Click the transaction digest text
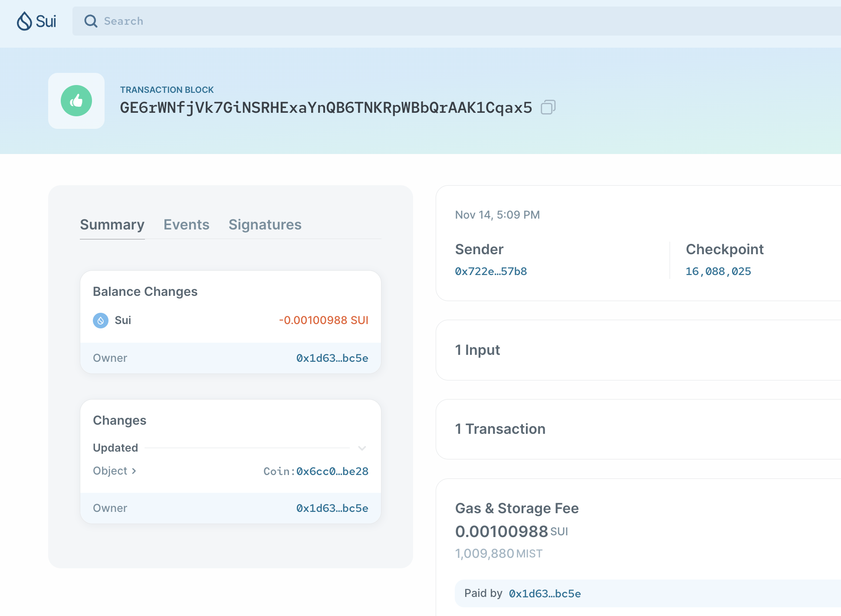The height and width of the screenshot is (616, 841). point(326,108)
